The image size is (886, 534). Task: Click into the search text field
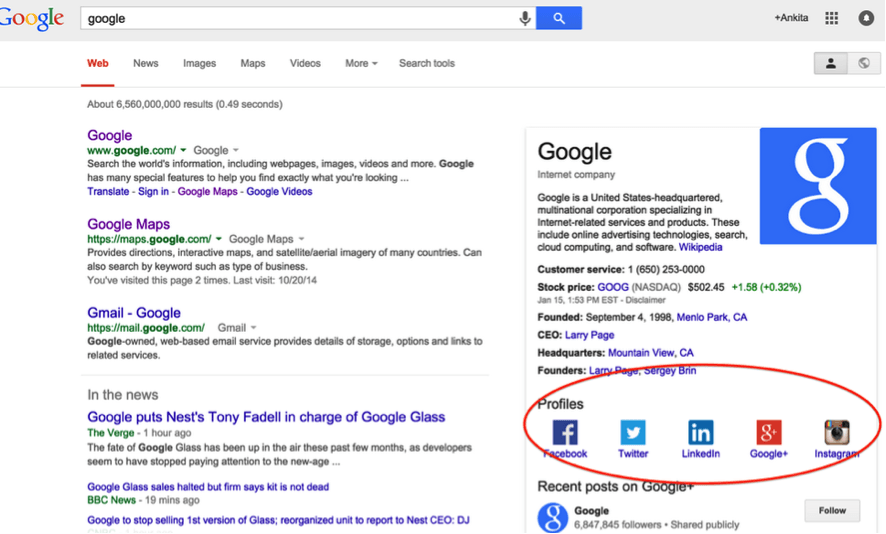[x=300, y=18]
